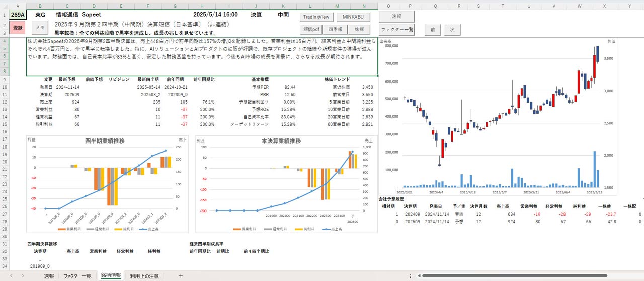The height and width of the screenshot is (281, 644).
Task: Select the 四半期業績推移 chart
Action: pos(108,184)
